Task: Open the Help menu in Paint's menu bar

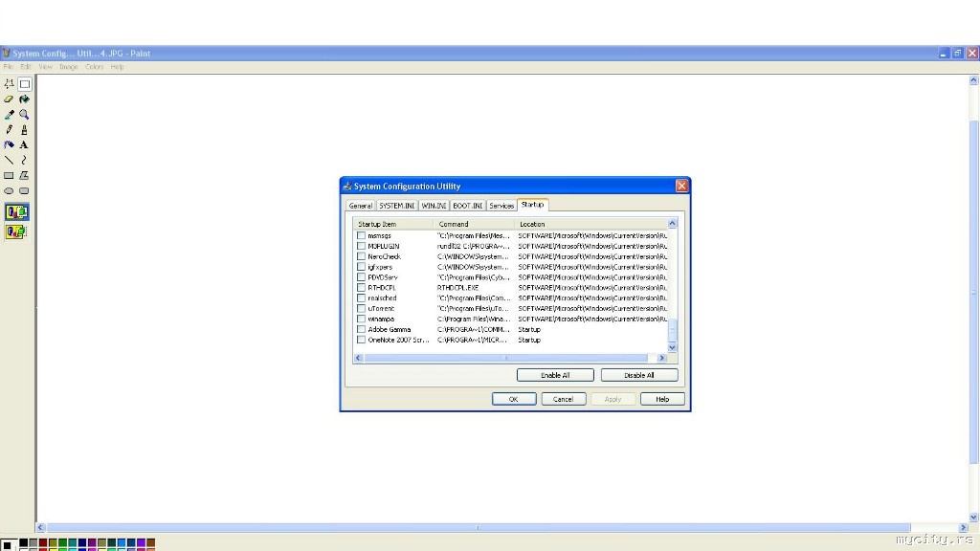Action: point(117,67)
